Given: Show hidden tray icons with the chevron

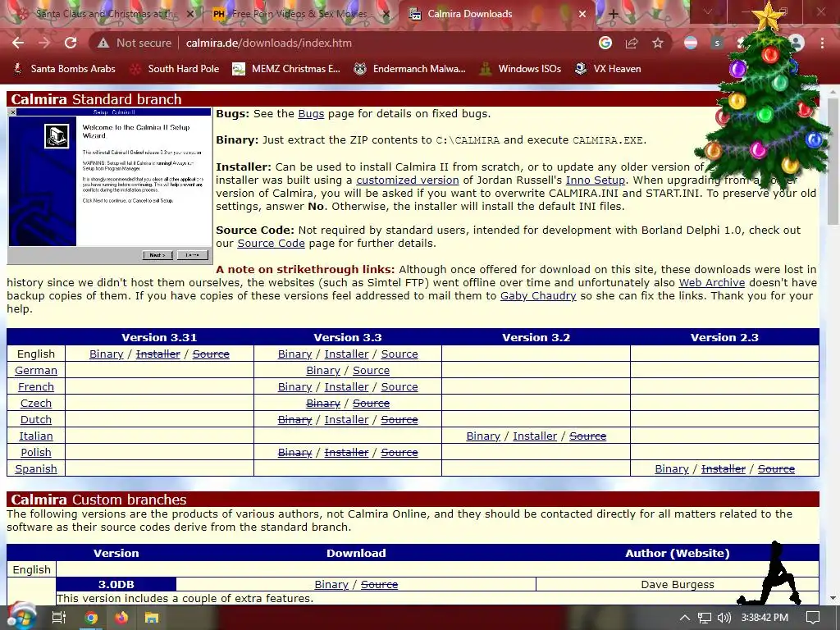Looking at the screenshot, I should click(x=685, y=618).
